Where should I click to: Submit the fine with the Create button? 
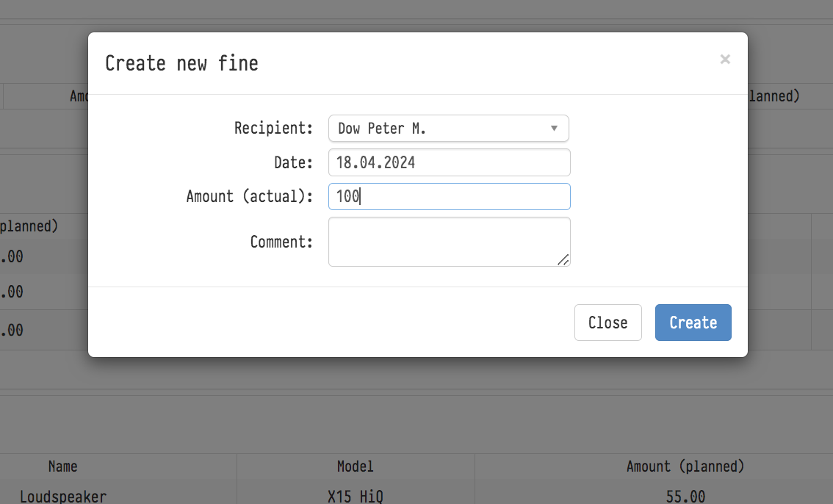coord(693,323)
